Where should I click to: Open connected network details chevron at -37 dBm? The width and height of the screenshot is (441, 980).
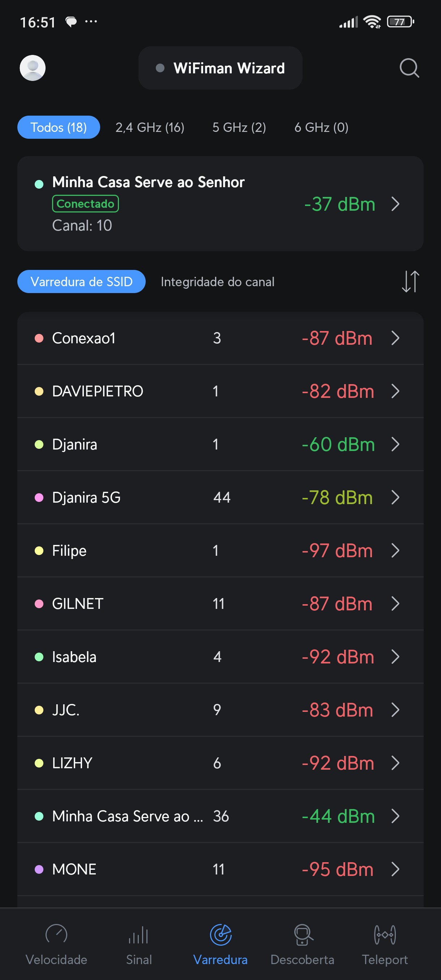(x=395, y=204)
